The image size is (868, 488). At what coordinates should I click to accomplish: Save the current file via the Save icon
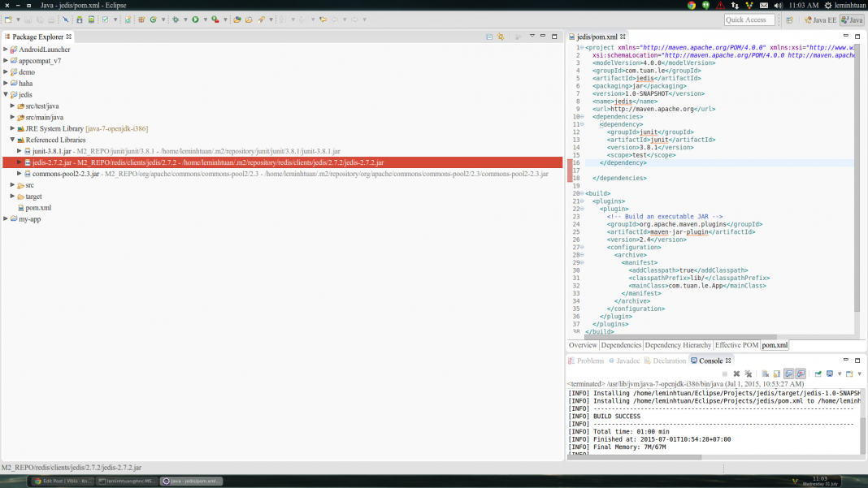click(x=27, y=18)
